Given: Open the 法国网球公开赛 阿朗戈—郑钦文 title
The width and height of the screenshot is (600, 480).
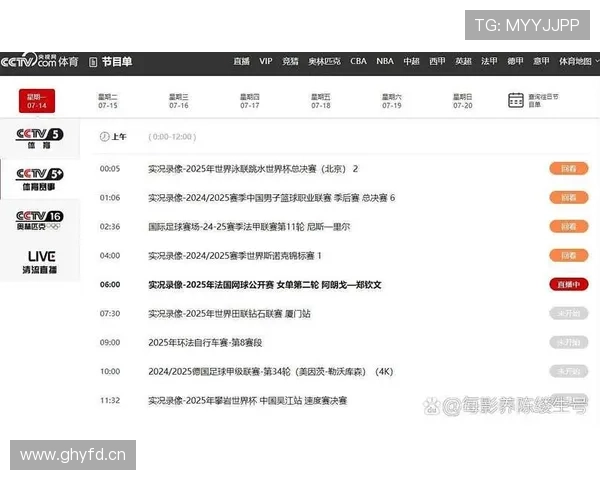Looking at the screenshot, I should point(265,285).
